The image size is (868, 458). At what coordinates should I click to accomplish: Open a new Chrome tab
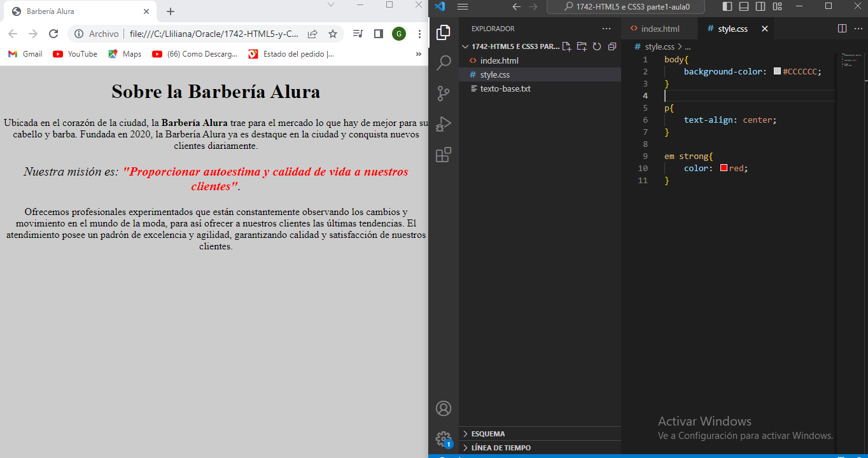coord(171,11)
